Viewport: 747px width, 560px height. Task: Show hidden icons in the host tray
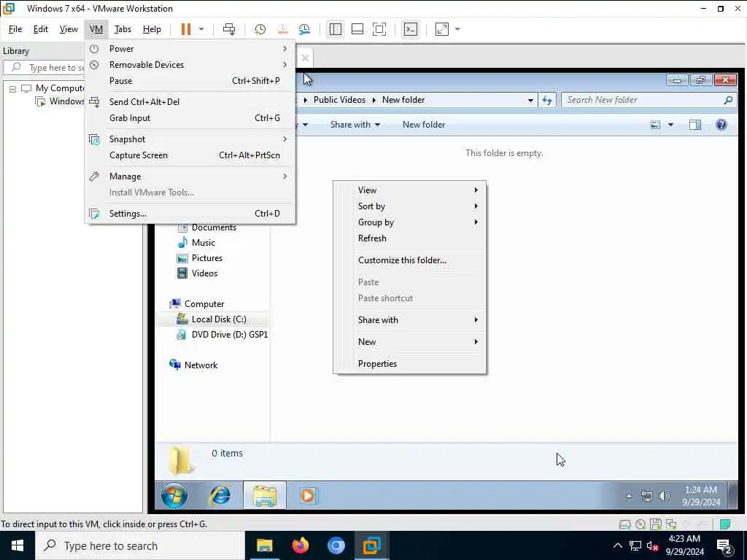[617, 545]
